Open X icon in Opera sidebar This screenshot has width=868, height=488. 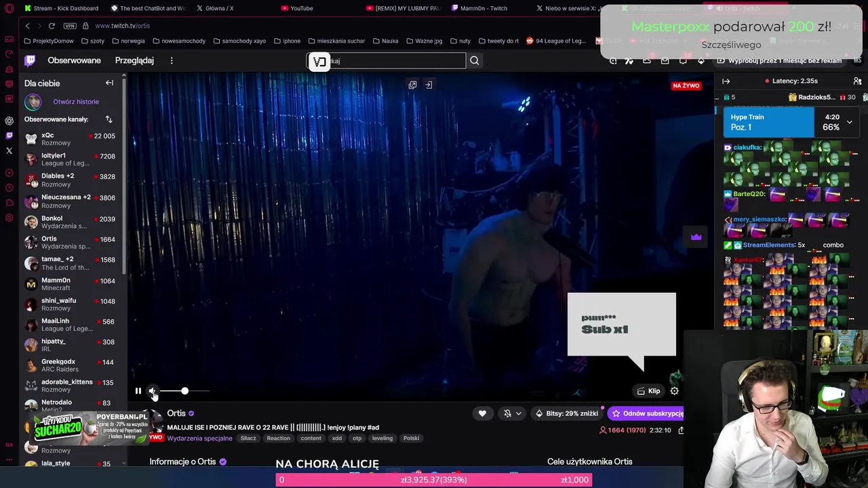[x=9, y=150]
